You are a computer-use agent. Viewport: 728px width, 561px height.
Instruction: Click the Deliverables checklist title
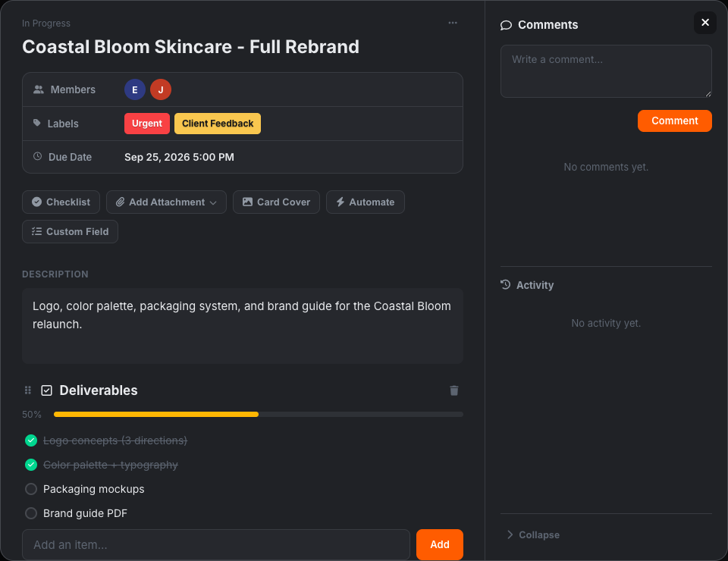click(99, 390)
